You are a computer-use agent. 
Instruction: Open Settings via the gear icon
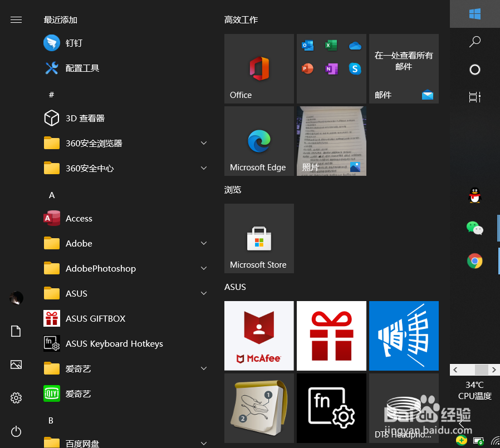click(x=16, y=398)
